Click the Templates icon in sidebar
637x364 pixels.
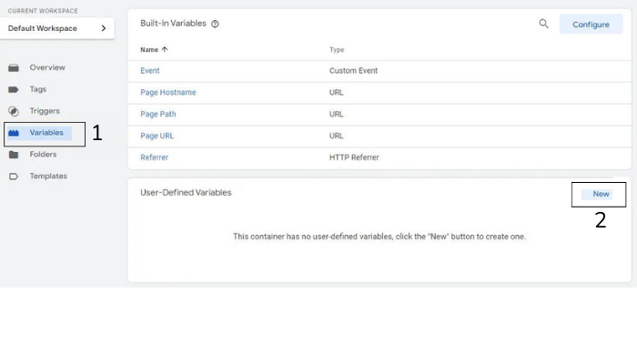click(14, 177)
